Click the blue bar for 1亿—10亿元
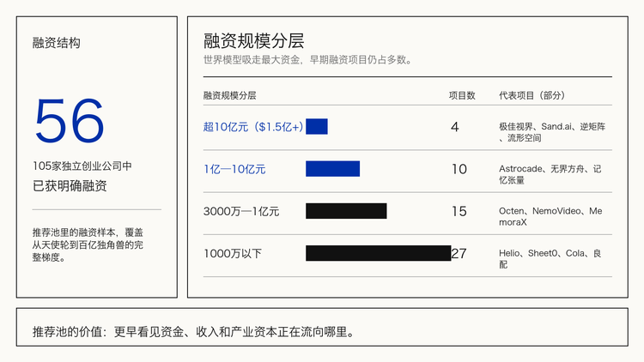This screenshot has width=644, height=362. [332, 169]
